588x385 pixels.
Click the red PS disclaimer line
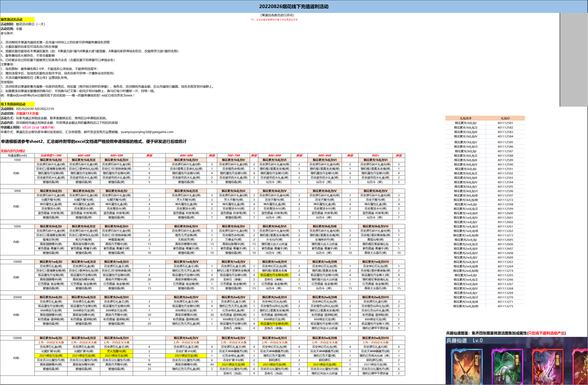(x=274, y=20)
